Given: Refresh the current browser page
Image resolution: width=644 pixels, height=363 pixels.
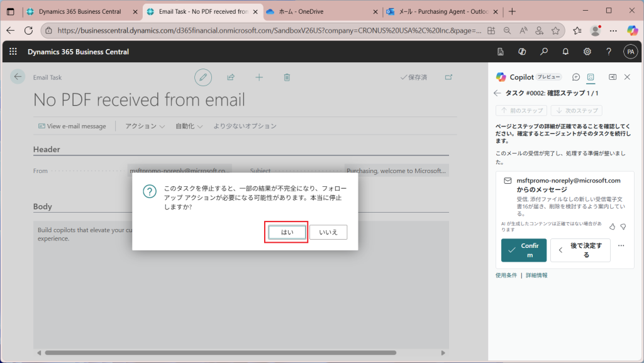Looking at the screenshot, I should click(28, 30).
